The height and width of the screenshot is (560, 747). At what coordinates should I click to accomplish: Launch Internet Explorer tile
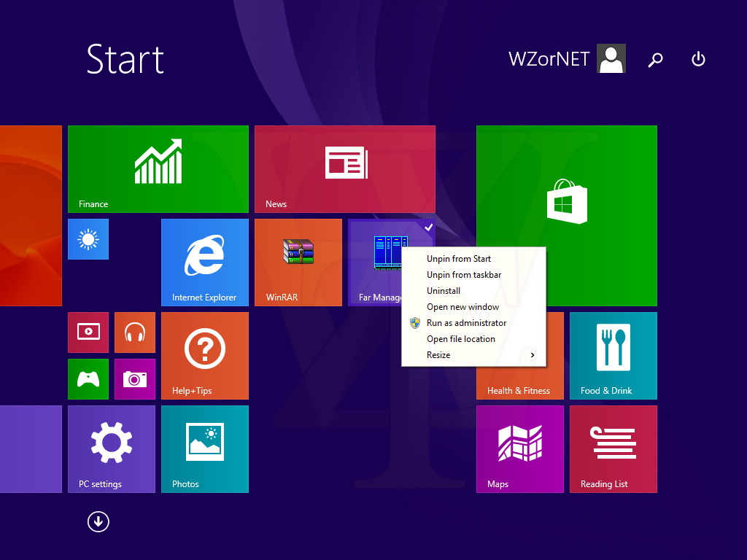204,262
